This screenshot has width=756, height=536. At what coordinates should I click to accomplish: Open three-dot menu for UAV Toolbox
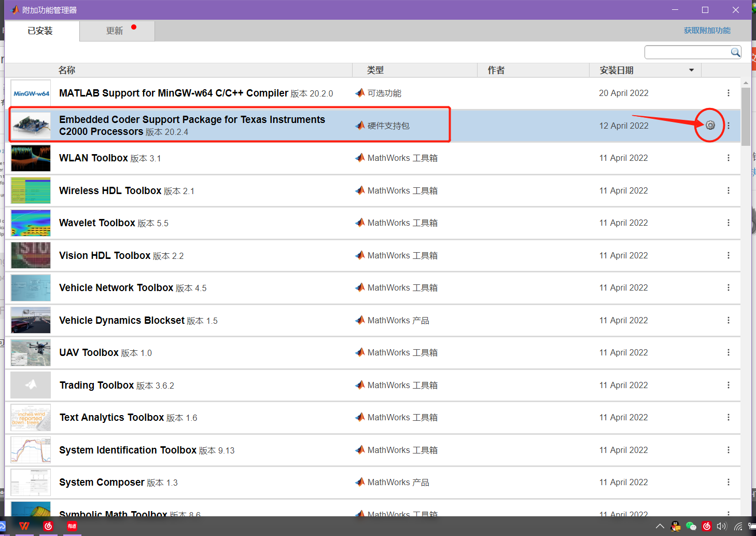[x=729, y=352]
